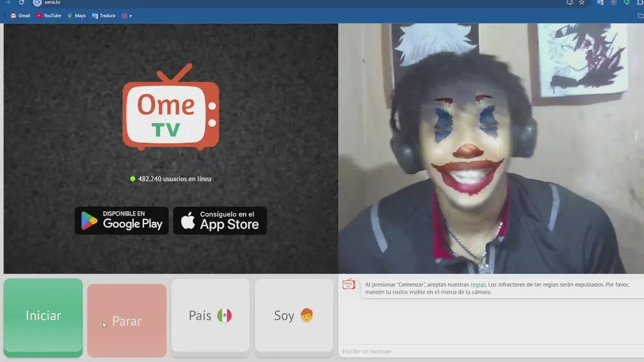Click the Iniciar button to start chatting
Screen dimensions: 644x362
click(43, 317)
